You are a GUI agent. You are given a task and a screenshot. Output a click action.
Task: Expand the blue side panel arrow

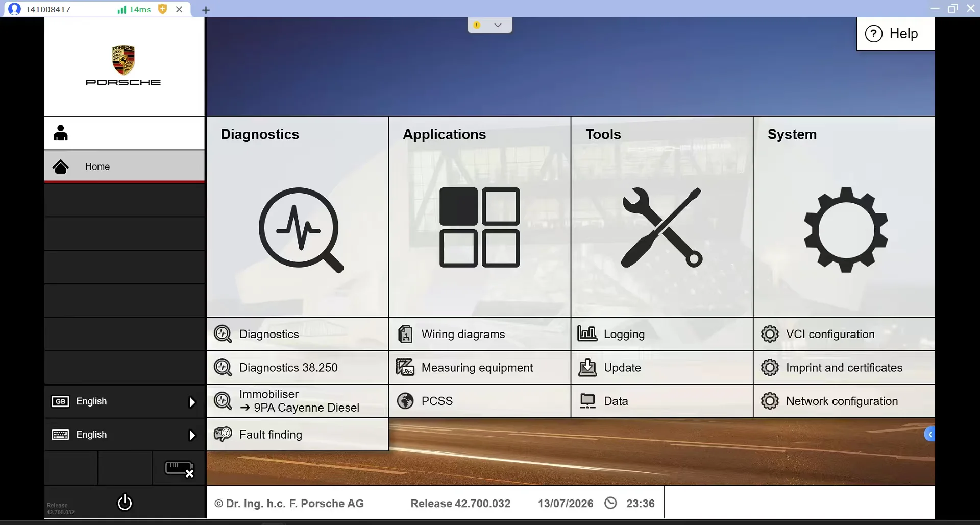point(929,434)
